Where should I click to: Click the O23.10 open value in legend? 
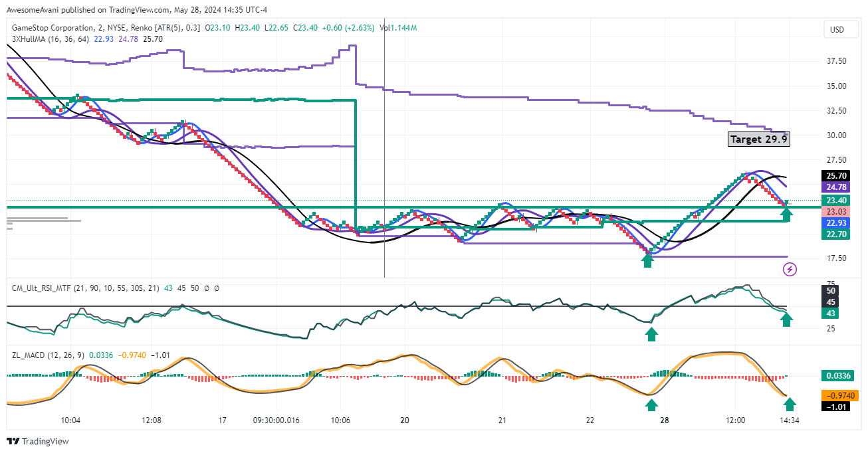[x=217, y=28]
